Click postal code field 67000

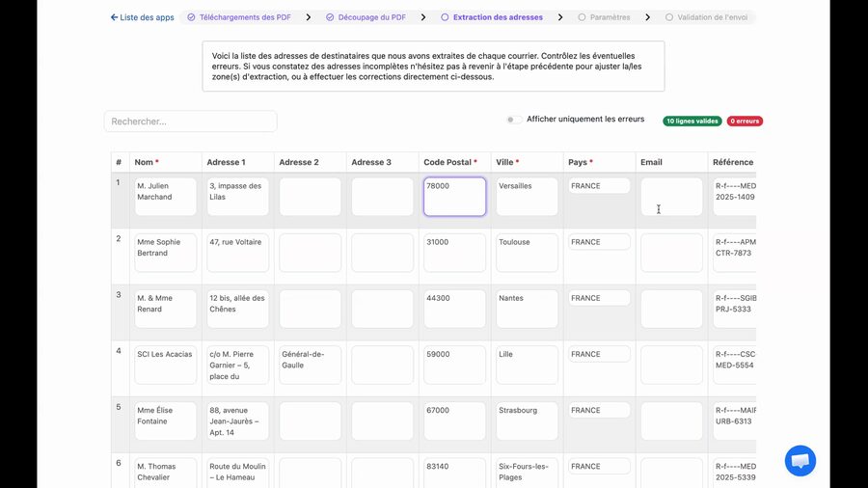[454, 421]
